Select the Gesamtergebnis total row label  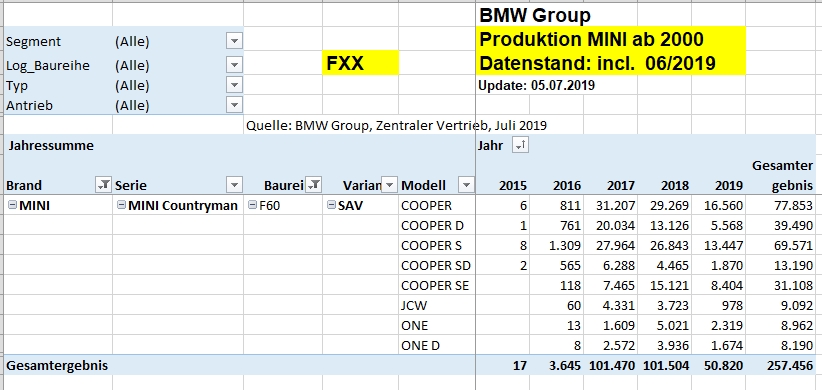(57, 365)
